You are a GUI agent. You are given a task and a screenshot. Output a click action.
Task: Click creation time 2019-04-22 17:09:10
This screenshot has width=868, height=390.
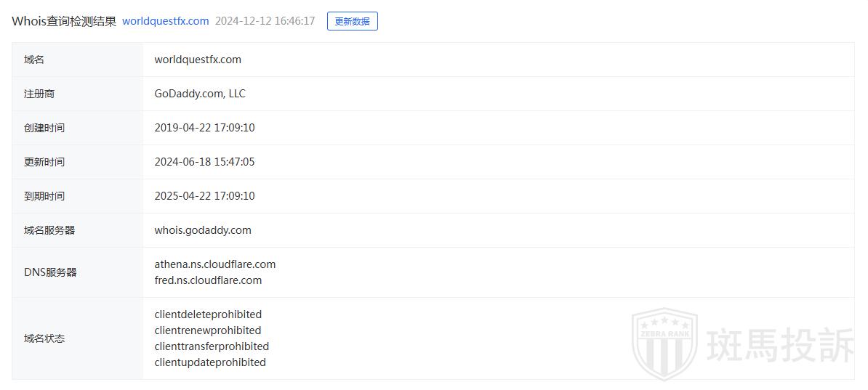[204, 128]
